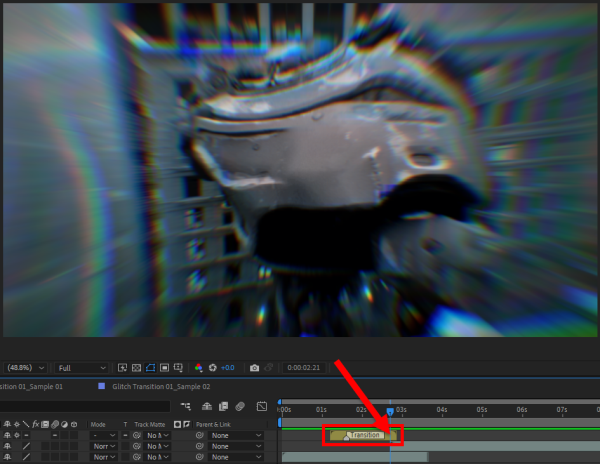Switch to the Sample 01 composition tab
Screen dimensions: 600x464
click(x=32, y=386)
